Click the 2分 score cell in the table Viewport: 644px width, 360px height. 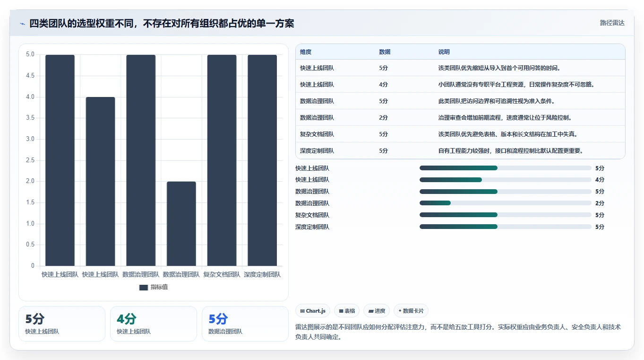383,118
